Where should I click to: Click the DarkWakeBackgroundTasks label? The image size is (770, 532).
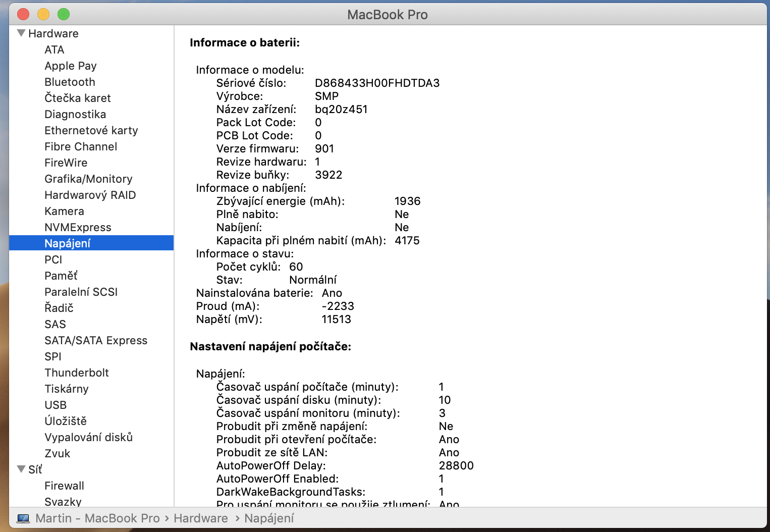291,492
